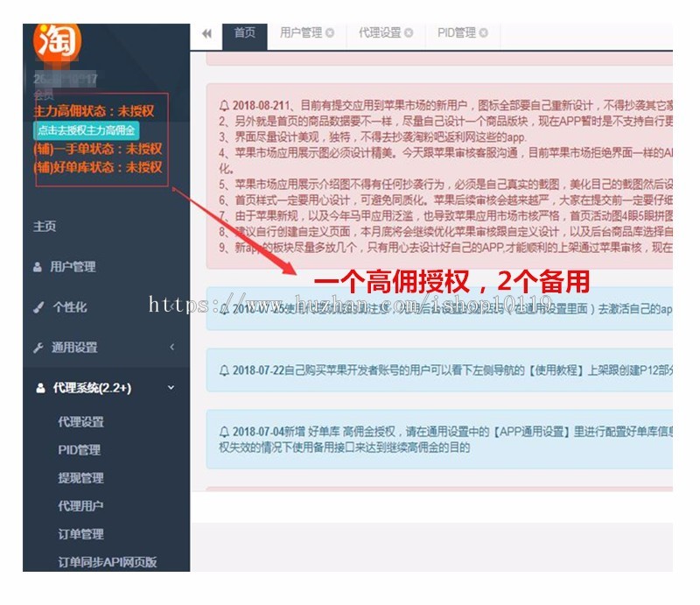Expand the 通用设置 section
This screenshot has width=700, height=605.
[x=172, y=348]
